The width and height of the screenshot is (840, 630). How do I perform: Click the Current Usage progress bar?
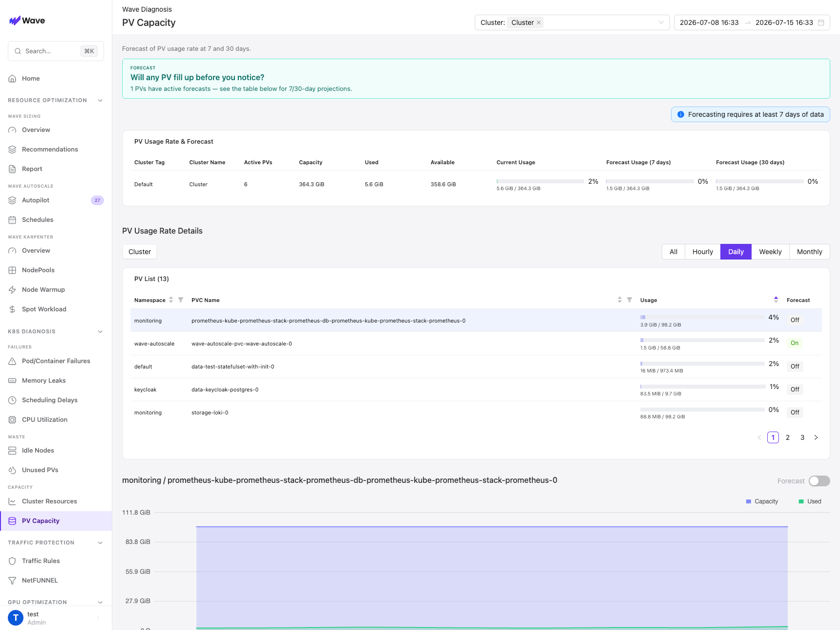540,181
